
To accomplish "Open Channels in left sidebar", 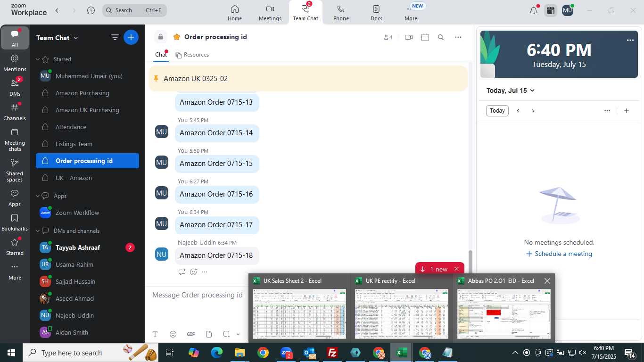I will pos(15,112).
